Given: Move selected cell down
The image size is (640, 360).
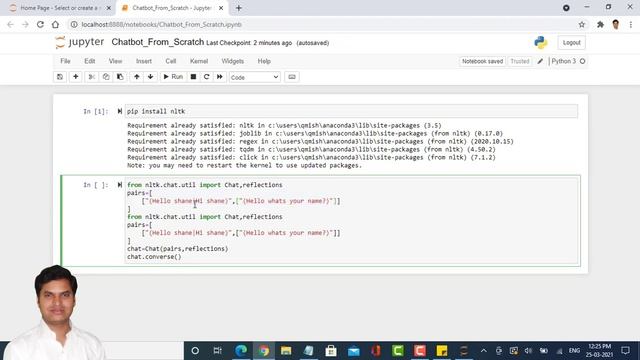Looking at the screenshot, I should [x=151, y=77].
